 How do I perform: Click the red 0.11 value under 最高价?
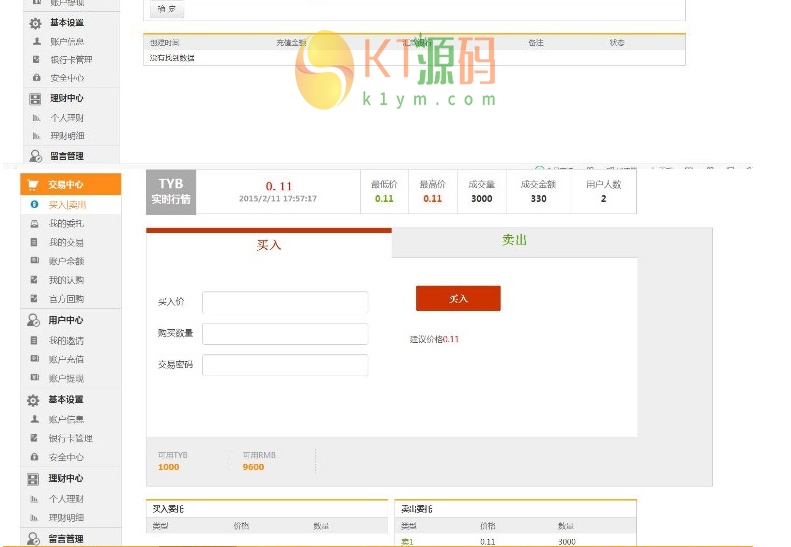[432, 199]
